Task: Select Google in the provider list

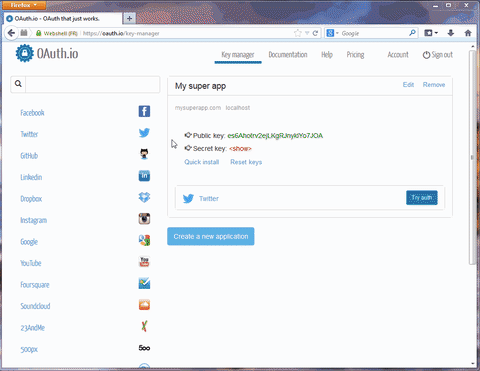Action: [29, 242]
